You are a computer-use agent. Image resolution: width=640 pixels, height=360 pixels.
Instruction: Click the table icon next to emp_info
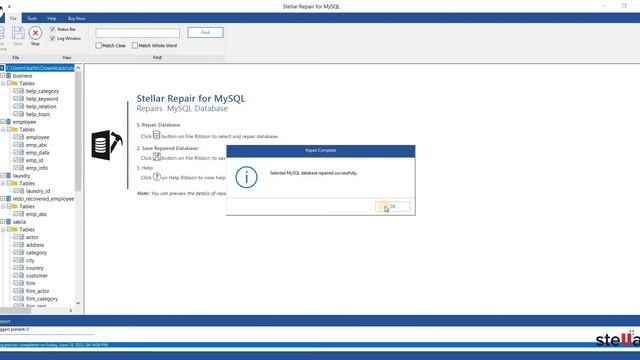(22, 168)
